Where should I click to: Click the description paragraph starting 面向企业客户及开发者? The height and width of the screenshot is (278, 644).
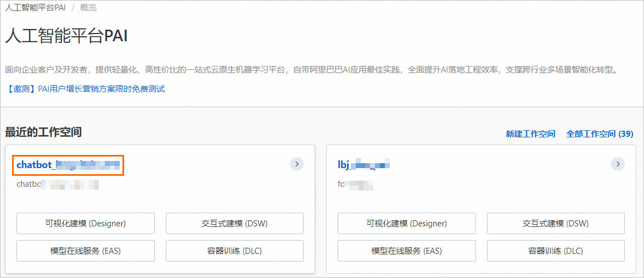click(312, 69)
